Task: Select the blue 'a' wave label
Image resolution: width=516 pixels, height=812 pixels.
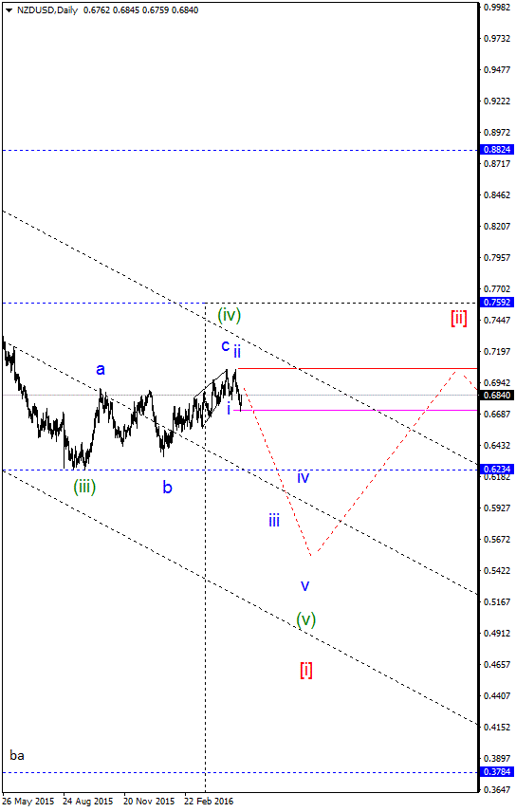Action: (101, 369)
